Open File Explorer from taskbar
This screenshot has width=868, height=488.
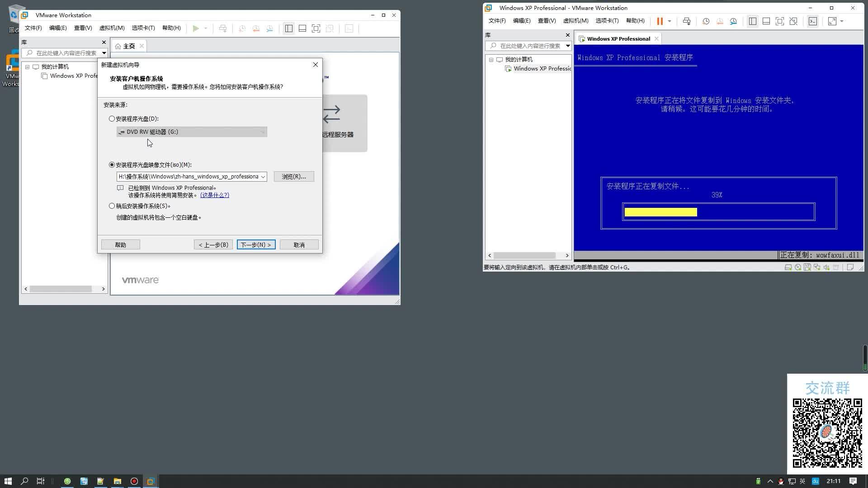(x=117, y=481)
